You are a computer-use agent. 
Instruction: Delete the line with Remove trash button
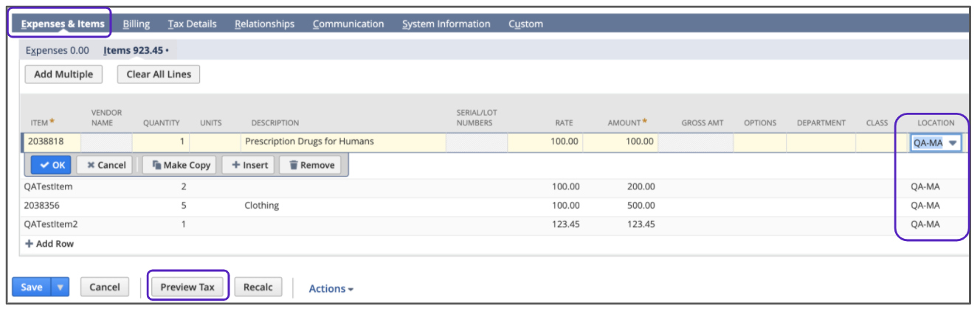[311, 165]
